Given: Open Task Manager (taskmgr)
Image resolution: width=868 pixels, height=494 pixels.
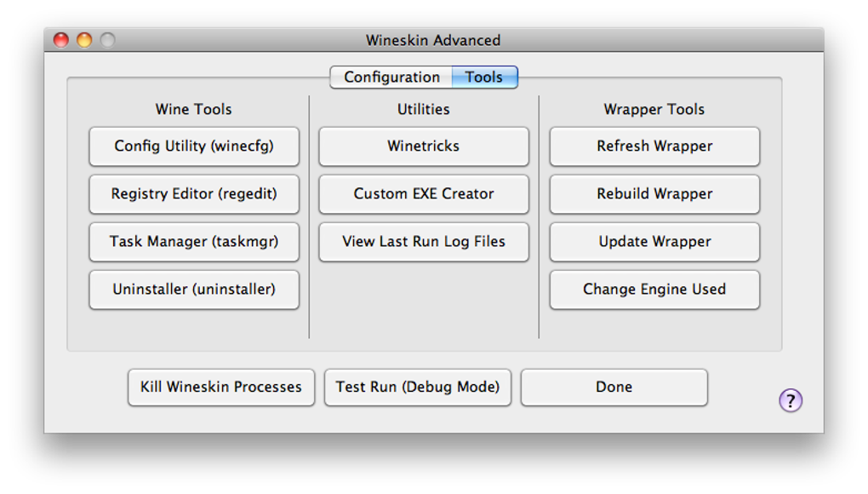Looking at the screenshot, I should [194, 242].
